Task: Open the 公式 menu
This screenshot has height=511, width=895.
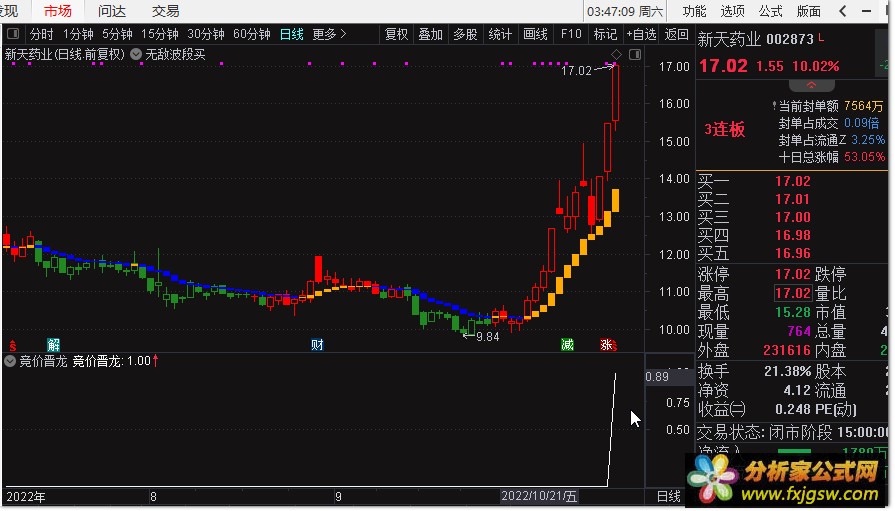Action: 771,11
